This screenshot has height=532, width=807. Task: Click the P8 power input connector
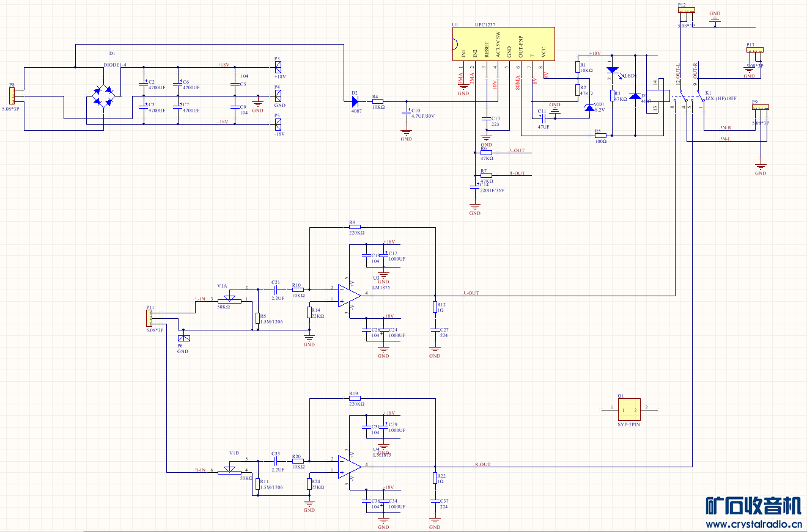click(12, 97)
